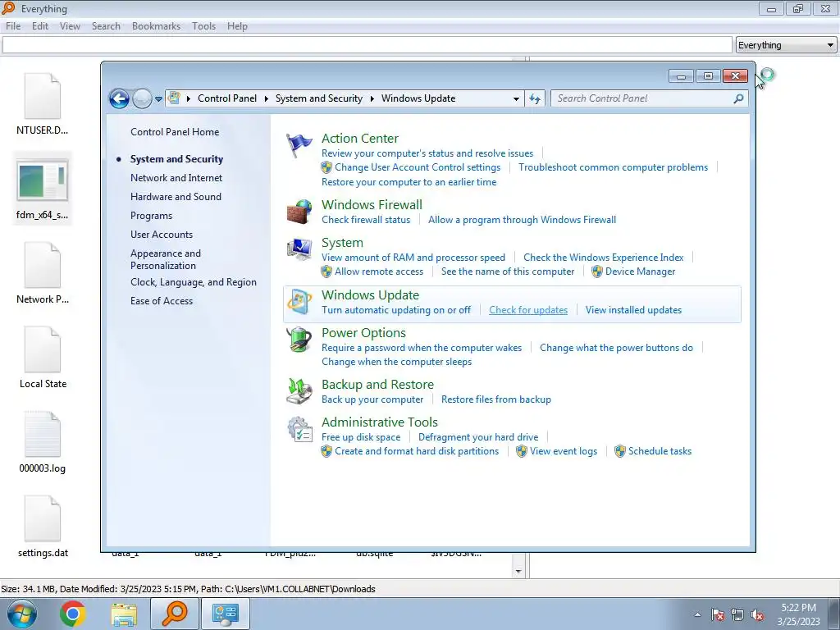Open the Bookmarks menu in Everything

tap(157, 26)
